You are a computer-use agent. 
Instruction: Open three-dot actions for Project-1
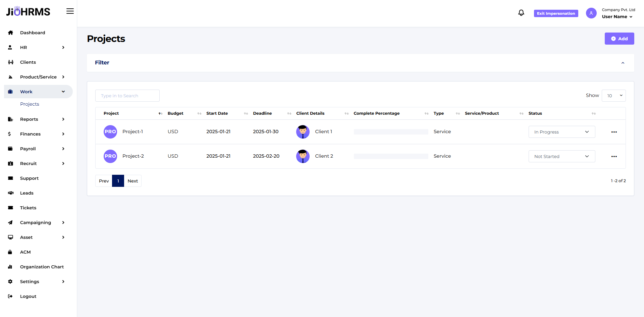[614, 132]
